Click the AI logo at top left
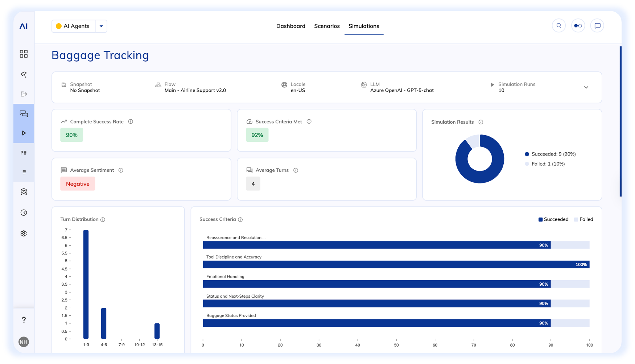635x364 pixels. [24, 26]
